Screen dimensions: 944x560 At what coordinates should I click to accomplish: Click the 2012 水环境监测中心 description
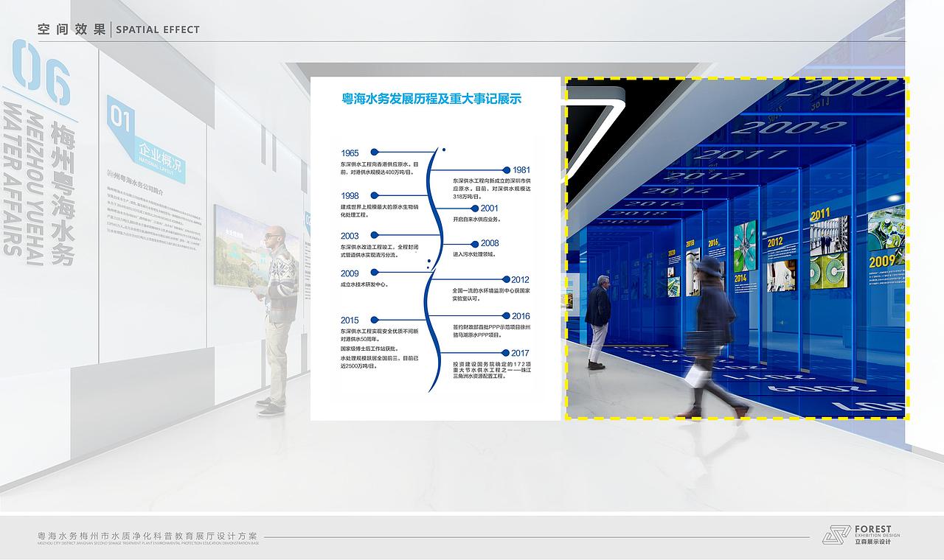pyautogui.click(x=491, y=295)
